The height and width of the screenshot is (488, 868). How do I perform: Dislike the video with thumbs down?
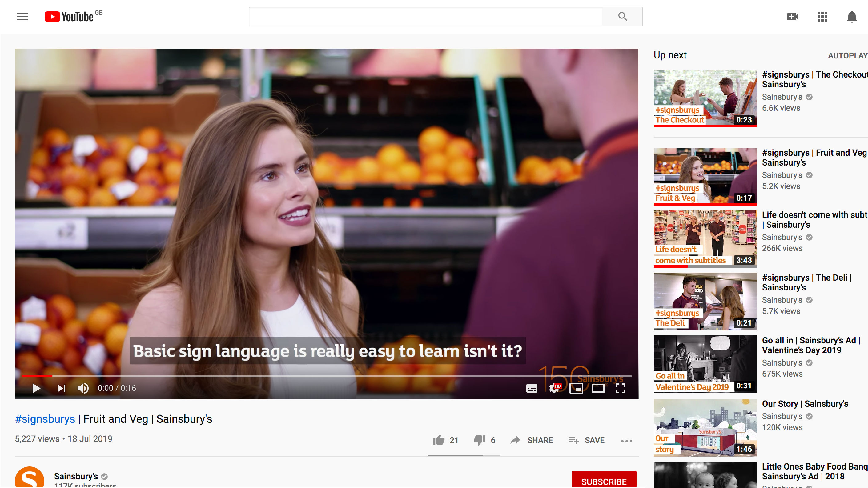coord(479,440)
